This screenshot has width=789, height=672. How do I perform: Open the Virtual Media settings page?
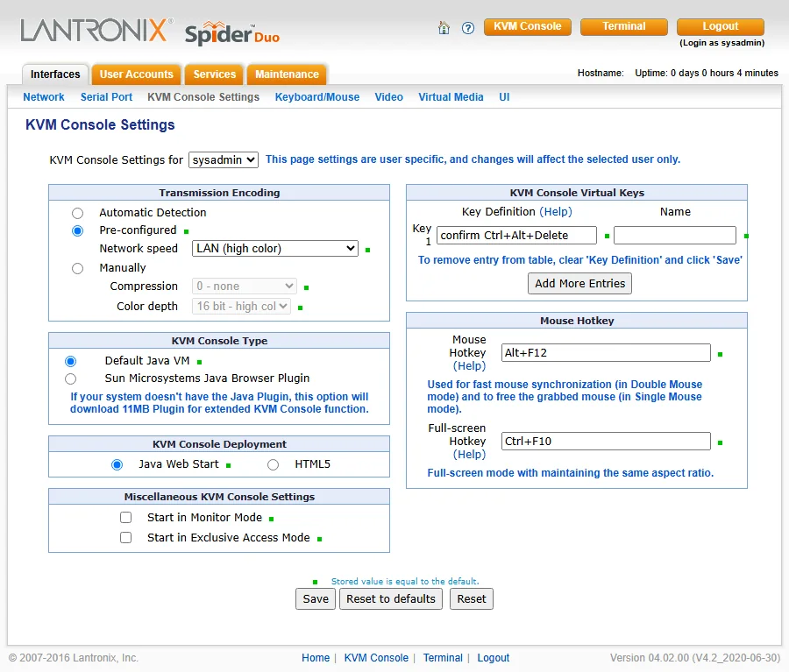(x=451, y=97)
